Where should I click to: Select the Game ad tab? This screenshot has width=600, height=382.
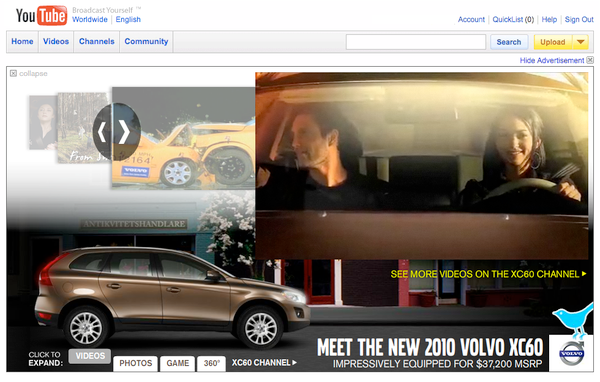tap(178, 363)
